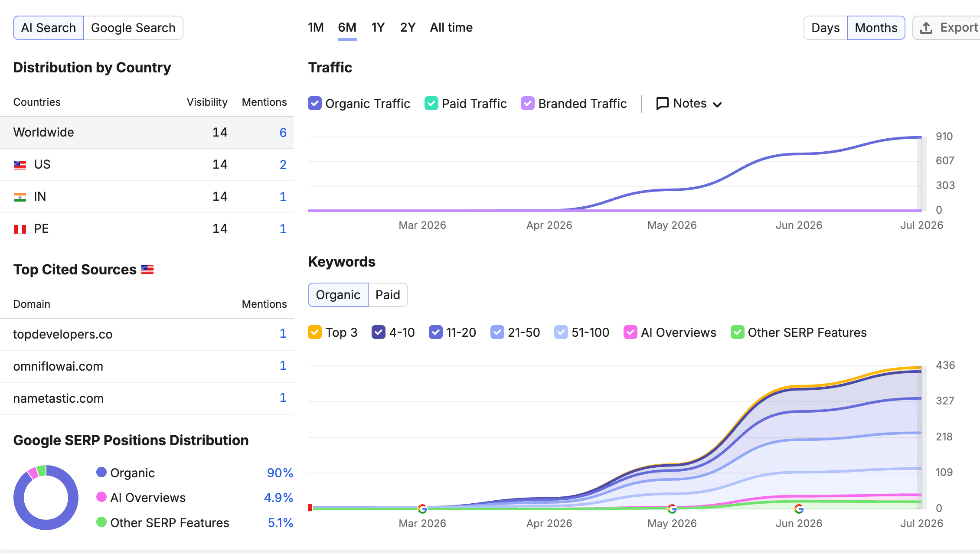Viewport: 980px width, 554px height.
Task: Toggle the 11-20 positions checkbox
Action: (435, 332)
